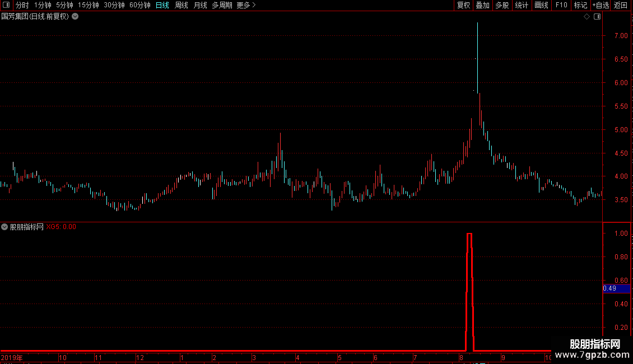Click the 7.00 price axis label

pos(621,35)
